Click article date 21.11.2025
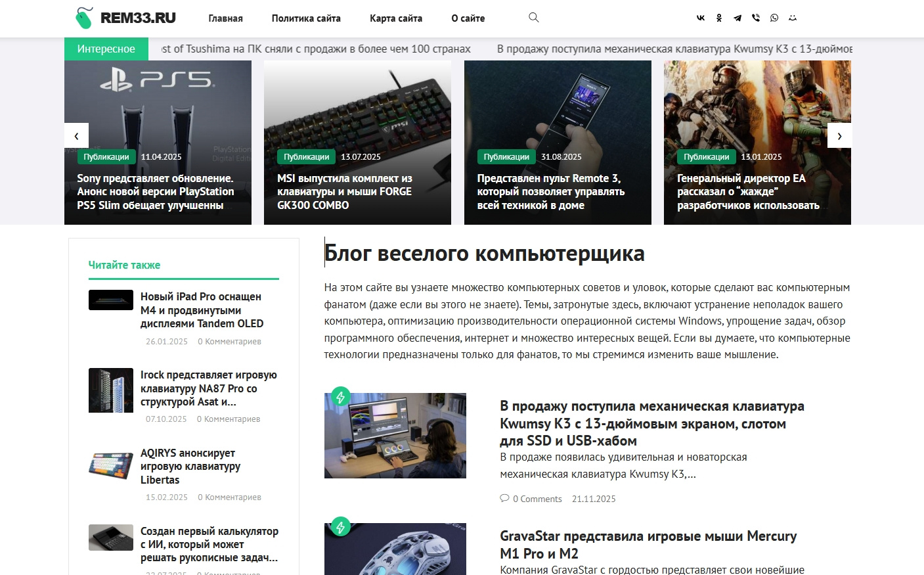 (594, 499)
